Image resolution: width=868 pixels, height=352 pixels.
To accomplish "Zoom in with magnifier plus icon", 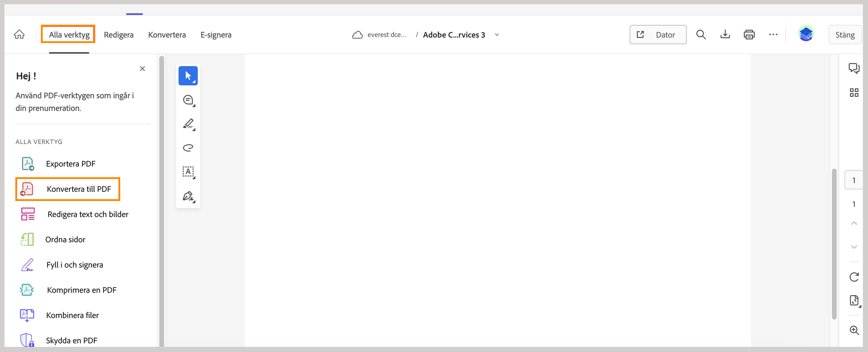I will pos(854,330).
